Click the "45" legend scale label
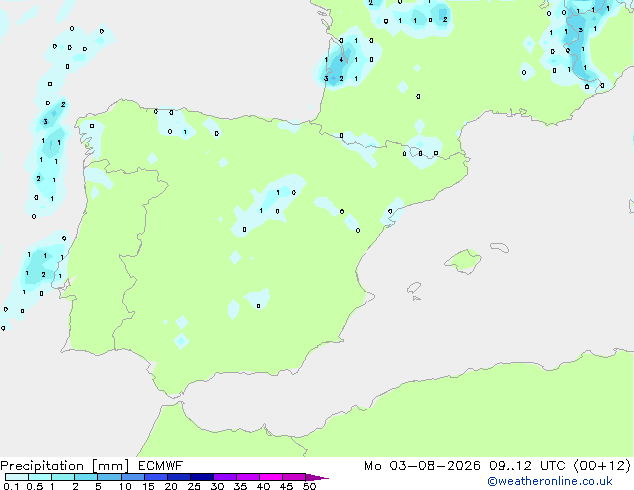Image resolution: width=634 pixels, height=490 pixels. coord(286,486)
